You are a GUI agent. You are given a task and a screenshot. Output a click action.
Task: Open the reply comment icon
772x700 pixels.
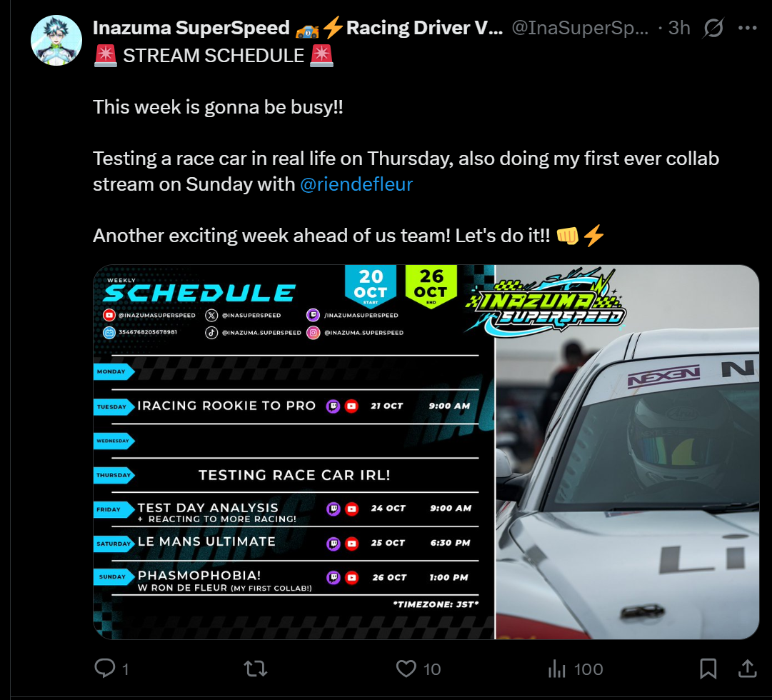[104, 669]
